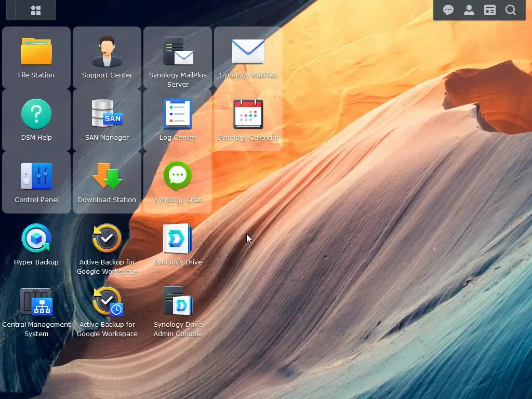Open Log Center

click(178, 114)
